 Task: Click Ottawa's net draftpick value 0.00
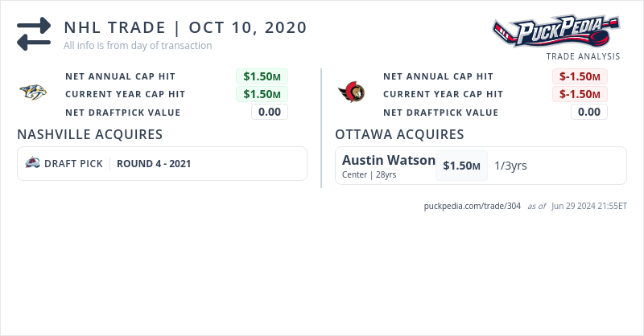point(588,112)
